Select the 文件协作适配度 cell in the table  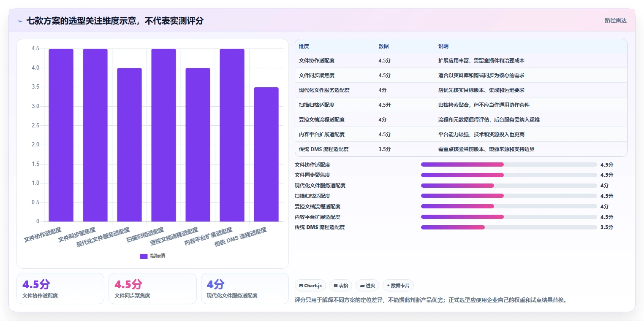(x=317, y=61)
